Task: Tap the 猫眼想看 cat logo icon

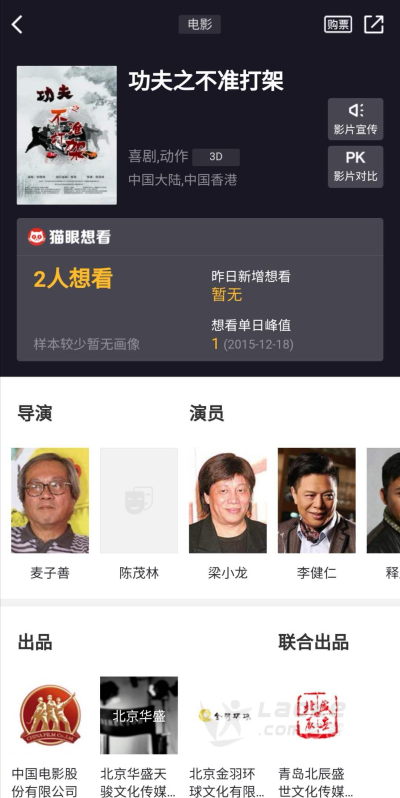Action: (x=37, y=237)
